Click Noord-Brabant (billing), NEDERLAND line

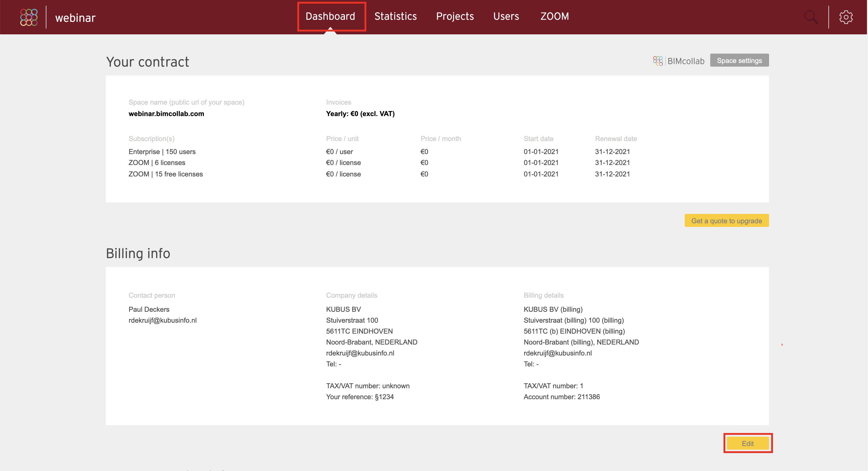click(581, 342)
